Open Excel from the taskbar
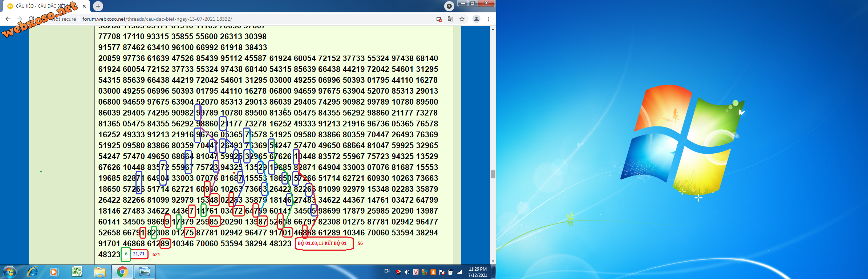Viewport: 868px width, 279px height. [77, 272]
